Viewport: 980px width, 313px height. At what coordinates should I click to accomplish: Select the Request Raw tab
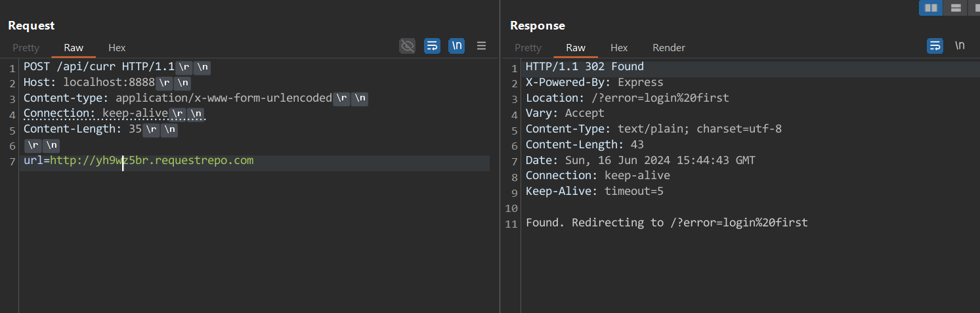[x=74, y=48]
